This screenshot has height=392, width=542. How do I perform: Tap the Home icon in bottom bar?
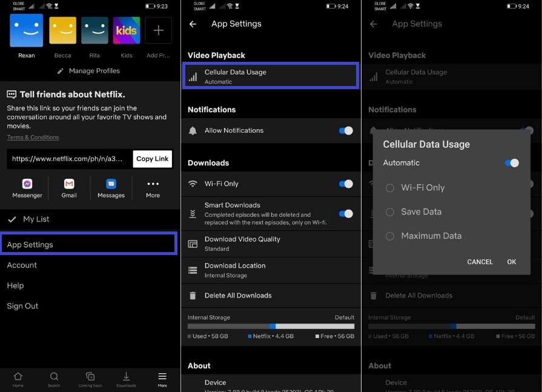(x=18, y=377)
